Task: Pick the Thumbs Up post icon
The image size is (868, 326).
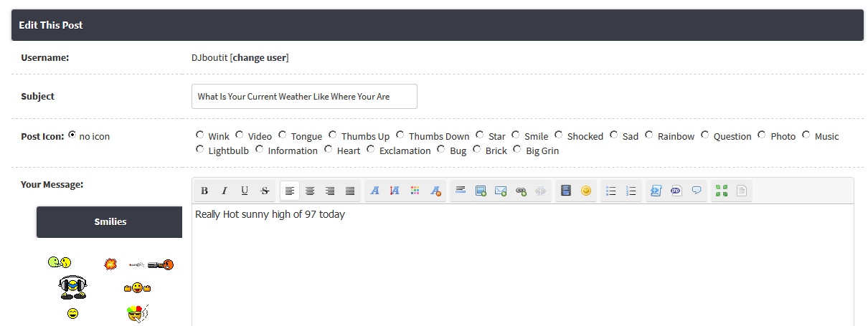Action: point(333,135)
